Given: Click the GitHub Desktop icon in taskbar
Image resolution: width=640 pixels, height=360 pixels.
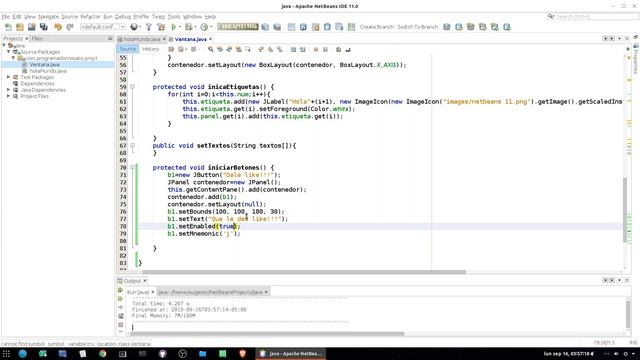Looking at the screenshot, I should coord(162,353).
